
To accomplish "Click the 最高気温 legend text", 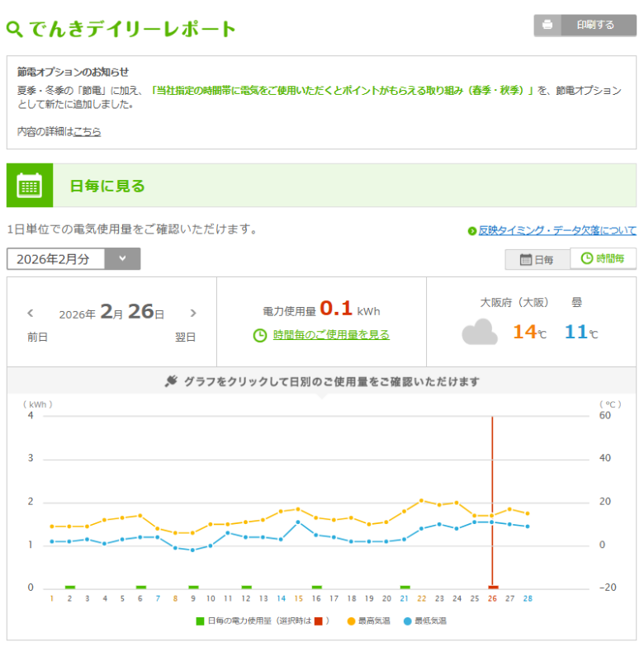I will click(374, 621).
